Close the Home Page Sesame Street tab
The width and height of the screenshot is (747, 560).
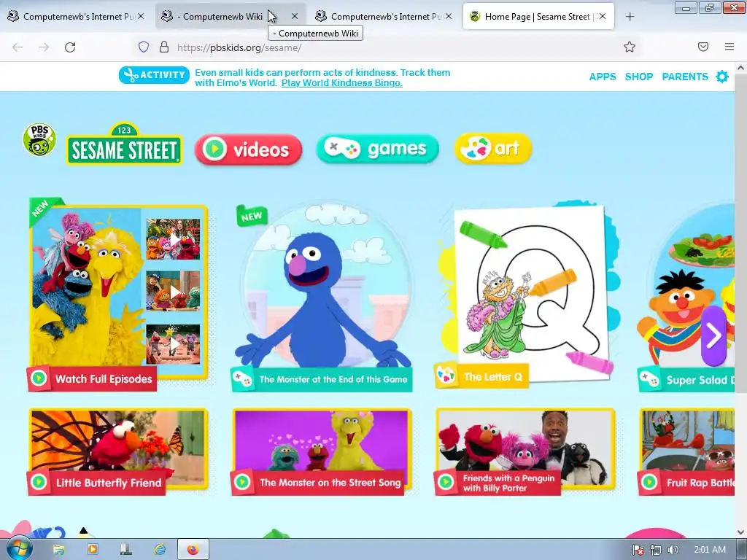pos(603,16)
